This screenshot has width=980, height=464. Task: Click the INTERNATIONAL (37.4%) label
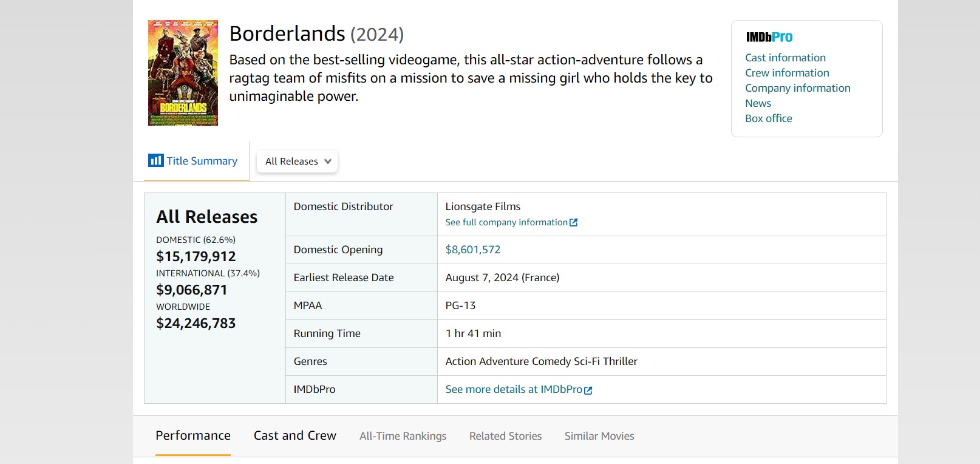click(x=208, y=273)
